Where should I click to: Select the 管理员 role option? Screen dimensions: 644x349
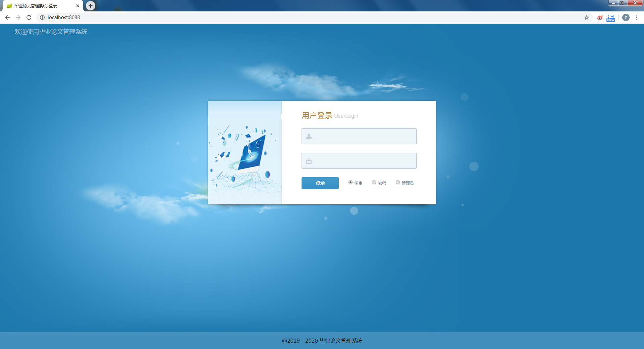click(398, 183)
